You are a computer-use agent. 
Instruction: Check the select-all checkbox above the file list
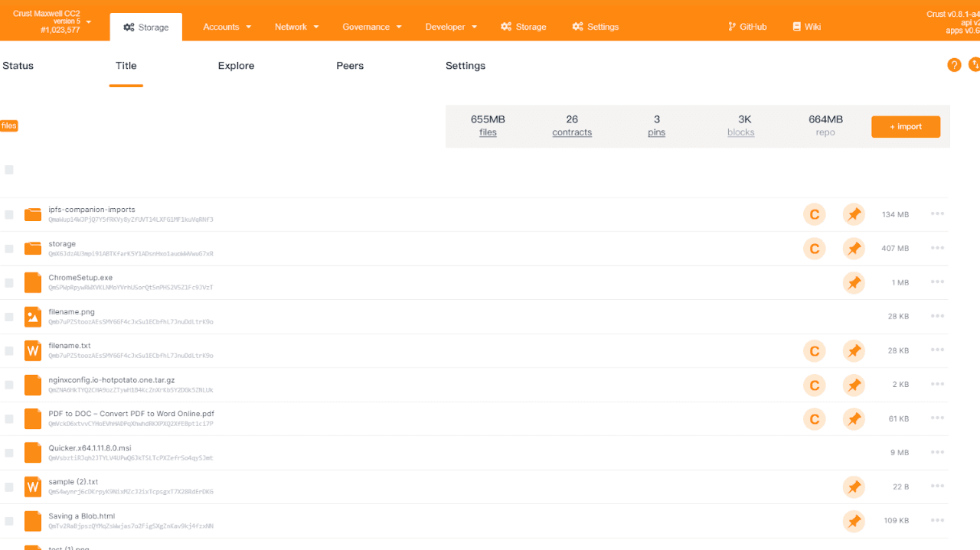pyautogui.click(x=8, y=170)
